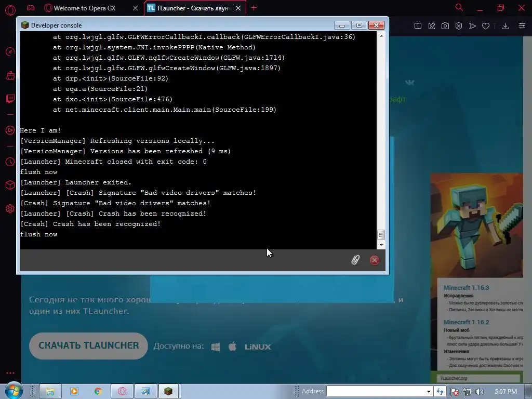Viewport: 532px width, 399px height.
Task: Open the GX Cleaner sidebar icon
Action: pos(10,75)
